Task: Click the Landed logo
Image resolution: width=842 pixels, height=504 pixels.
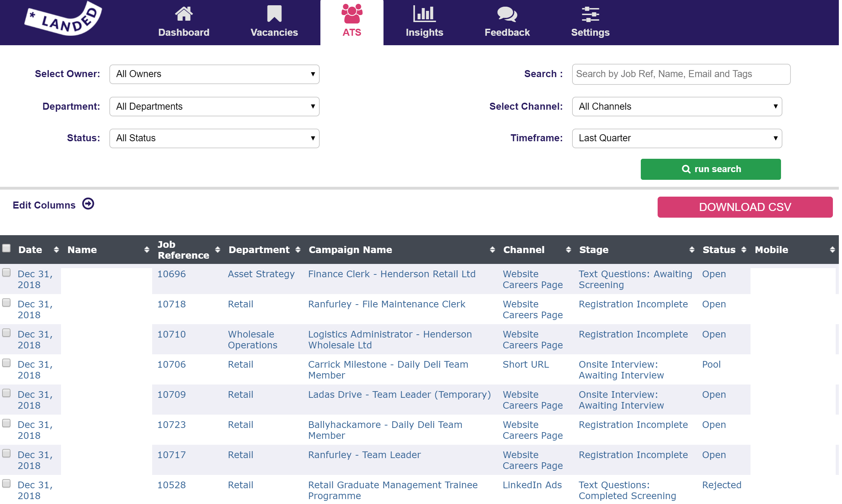Action: coord(63,19)
